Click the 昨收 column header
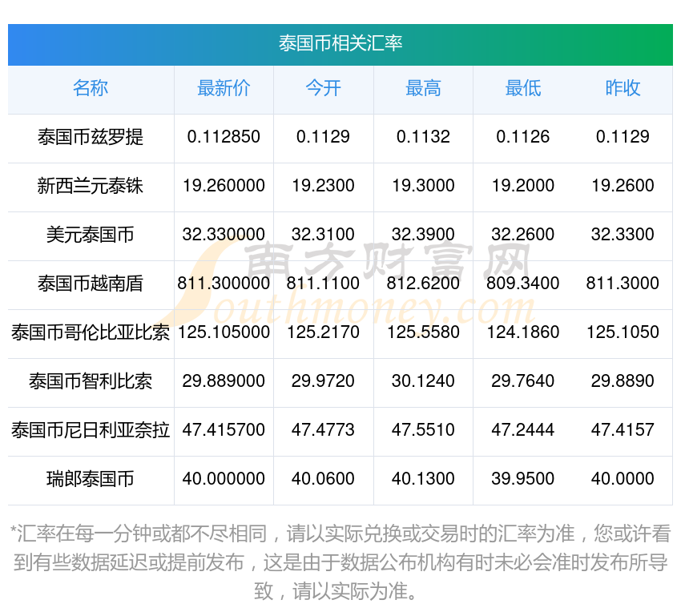The image size is (681, 616). coord(623,88)
